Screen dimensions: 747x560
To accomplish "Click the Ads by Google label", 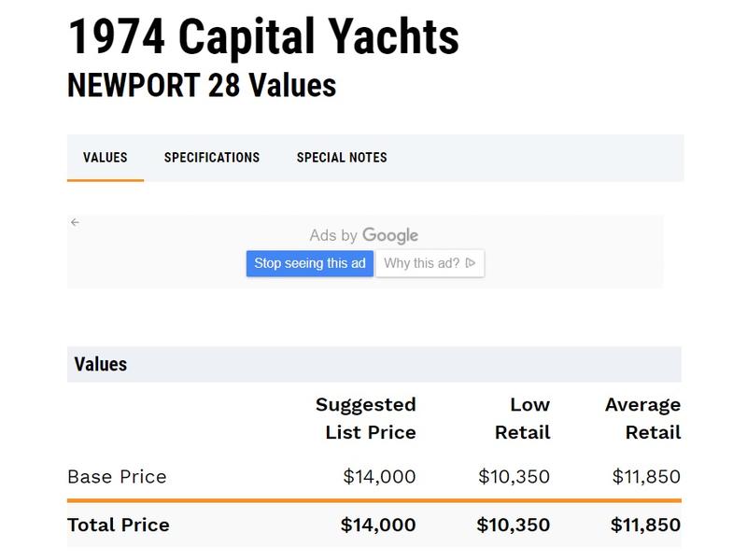I will pyautogui.click(x=364, y=235).
